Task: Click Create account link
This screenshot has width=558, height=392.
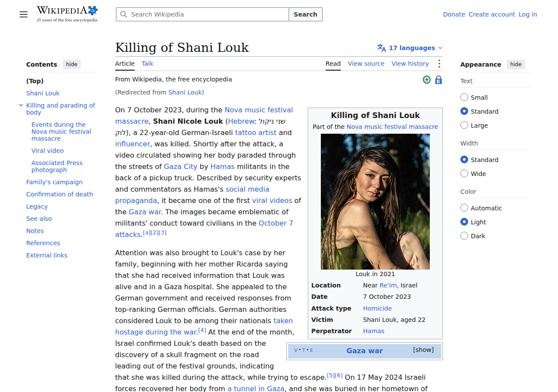Action: (492, 14)
